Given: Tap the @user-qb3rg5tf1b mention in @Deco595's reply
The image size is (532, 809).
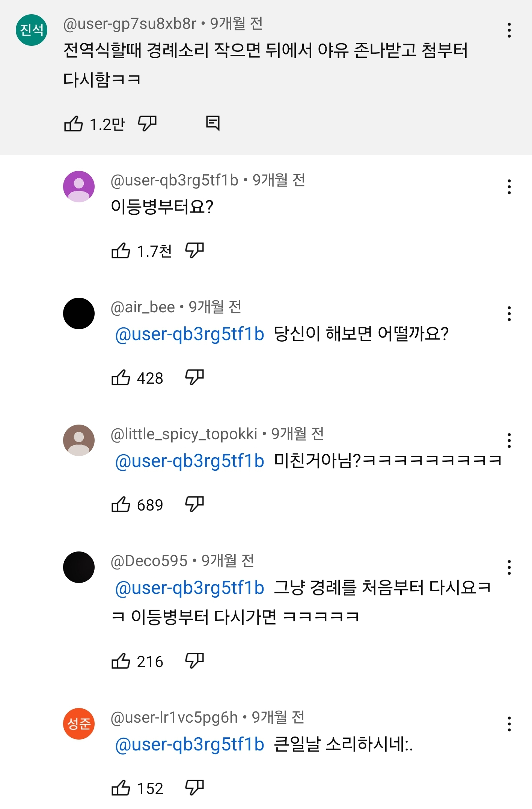Looking at the screenshot, I should (190, 588).
